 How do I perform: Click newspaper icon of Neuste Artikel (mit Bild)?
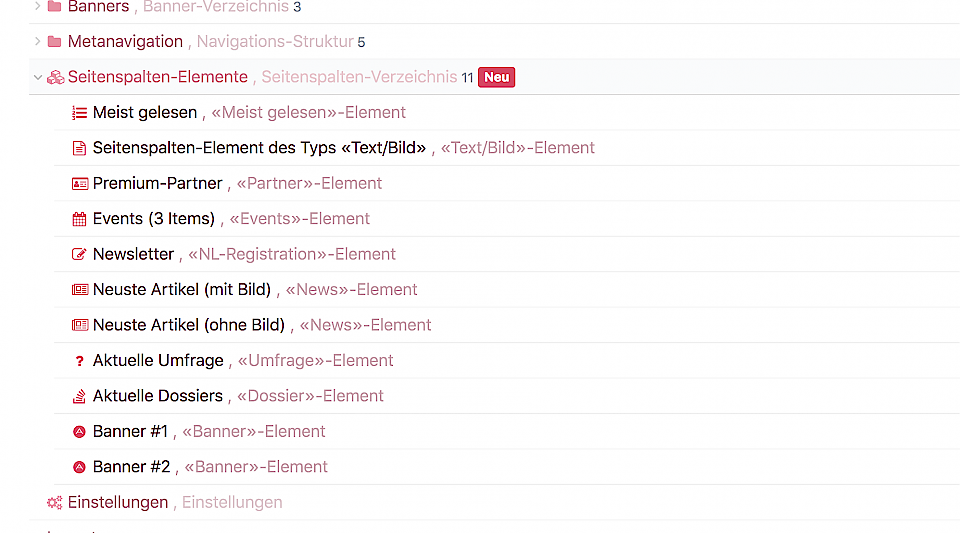click(80, 290)
